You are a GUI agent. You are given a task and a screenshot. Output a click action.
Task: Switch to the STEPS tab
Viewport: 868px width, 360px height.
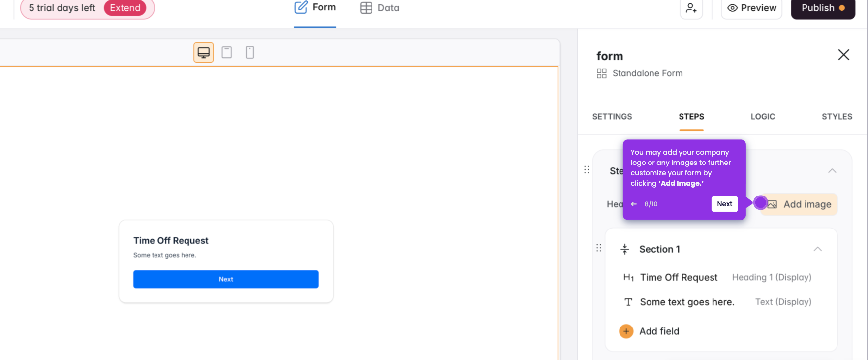click(x=691, y=117)
